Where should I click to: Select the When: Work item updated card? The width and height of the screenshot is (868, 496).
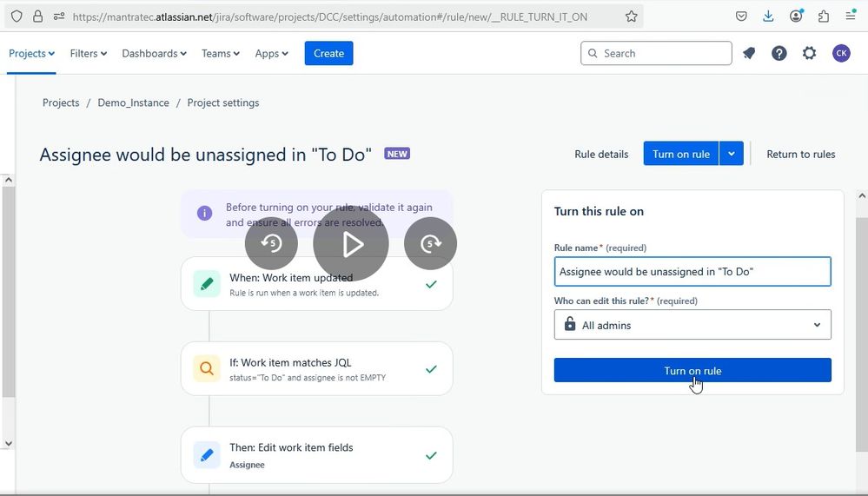click(x=316, y=284)
